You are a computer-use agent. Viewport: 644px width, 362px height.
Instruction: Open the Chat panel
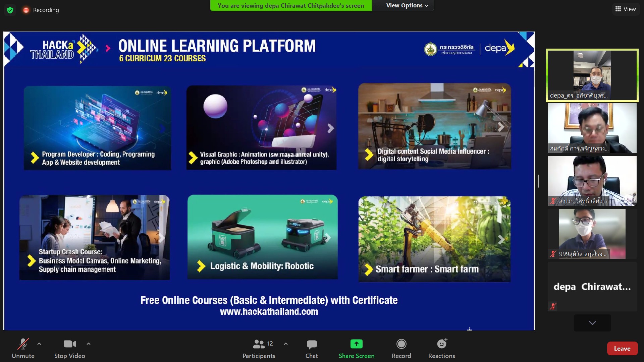coord(312,349)
